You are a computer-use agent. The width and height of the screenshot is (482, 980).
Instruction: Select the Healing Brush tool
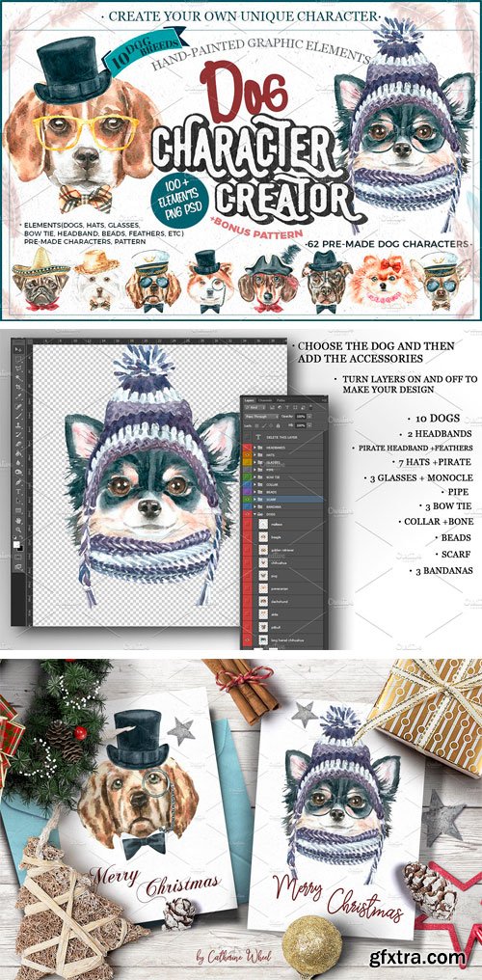coord(18,406)
